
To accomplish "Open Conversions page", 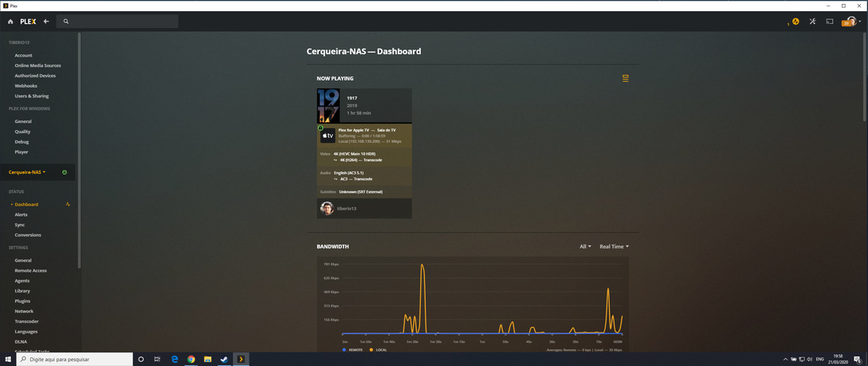I will point(28,234).
